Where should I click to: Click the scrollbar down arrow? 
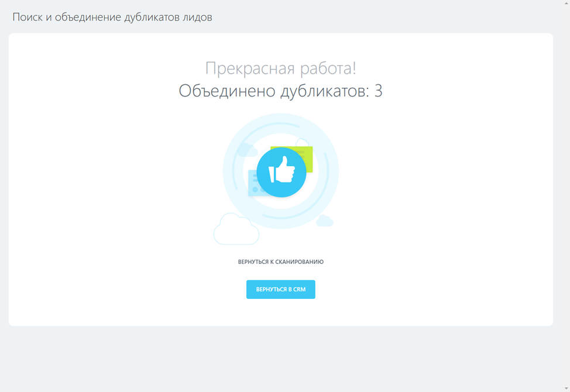(565, 387)
